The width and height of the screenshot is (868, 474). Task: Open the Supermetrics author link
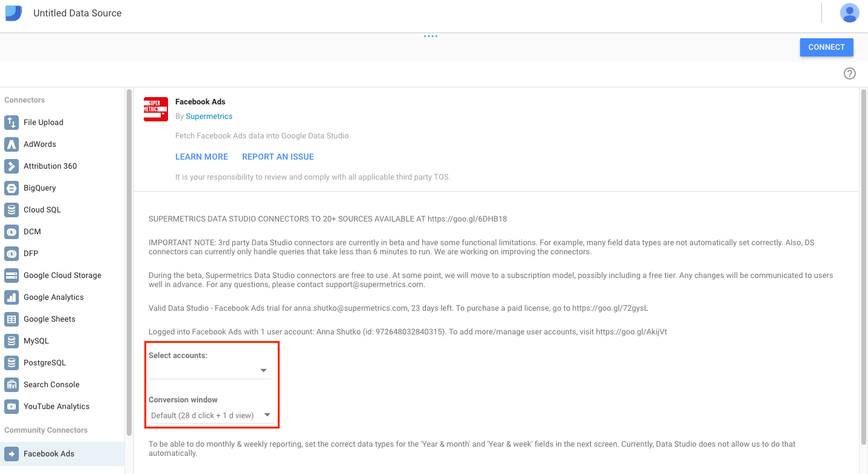coord(209,117)
